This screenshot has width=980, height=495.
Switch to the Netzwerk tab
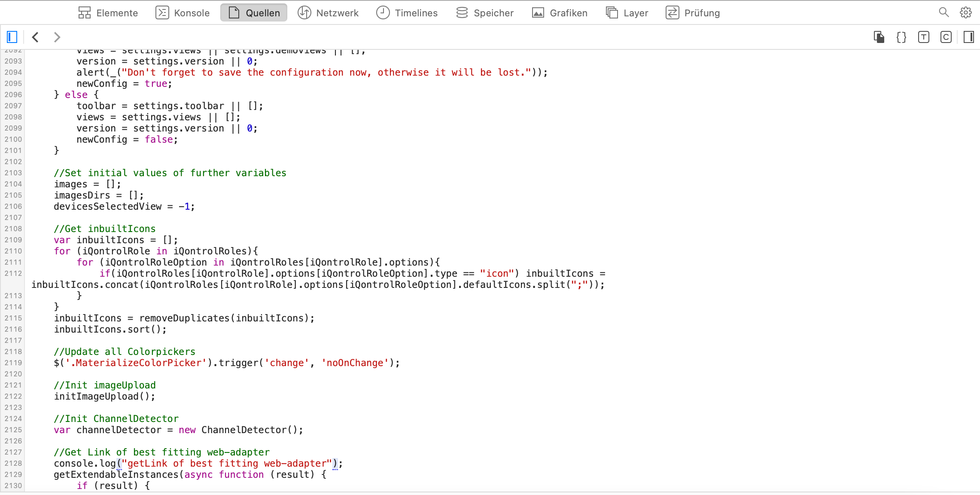[328, 13]
